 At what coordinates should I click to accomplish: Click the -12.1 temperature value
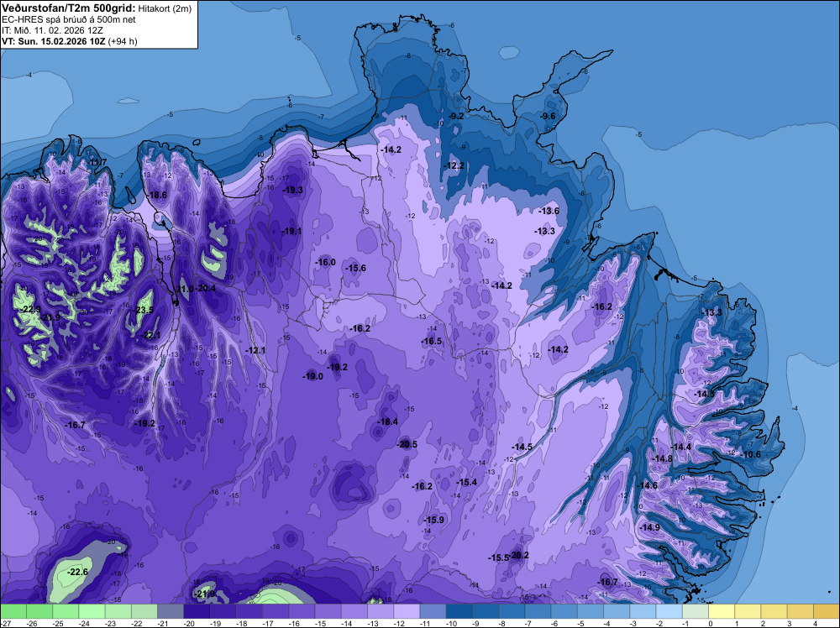coord(255,350)
